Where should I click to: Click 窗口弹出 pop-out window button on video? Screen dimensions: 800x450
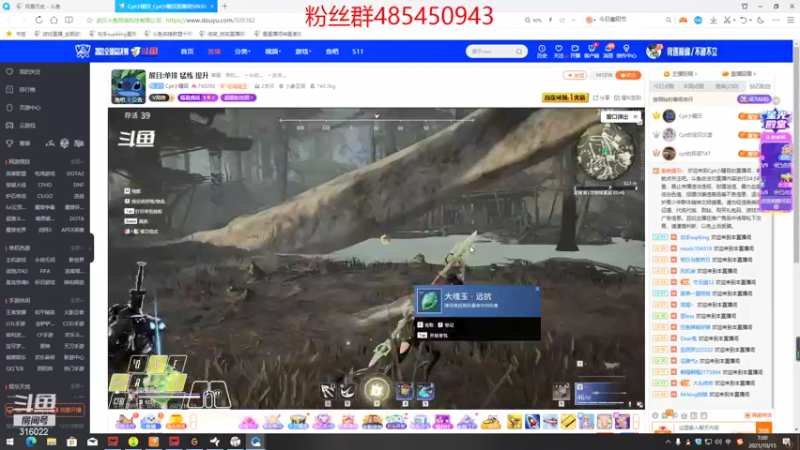tap(617, 117)
